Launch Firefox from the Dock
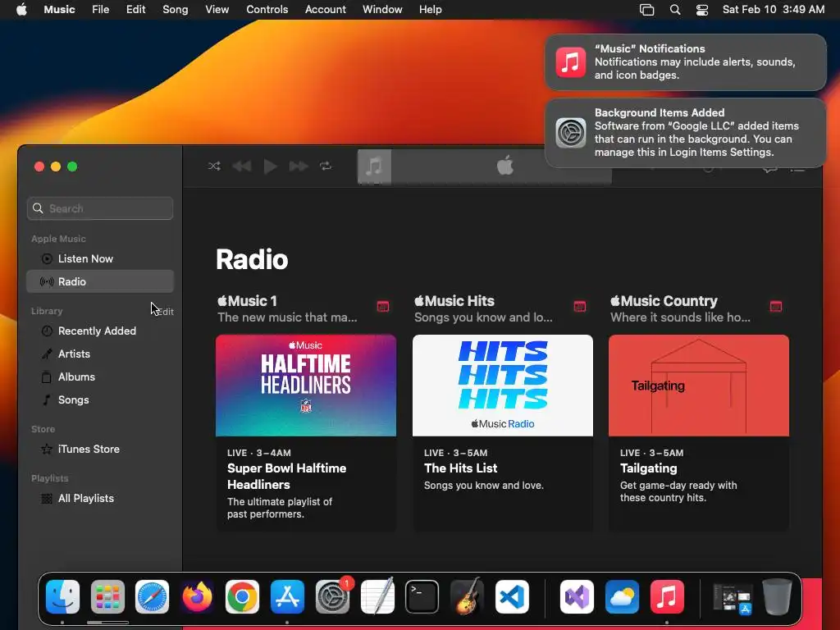 pos(197,597)
